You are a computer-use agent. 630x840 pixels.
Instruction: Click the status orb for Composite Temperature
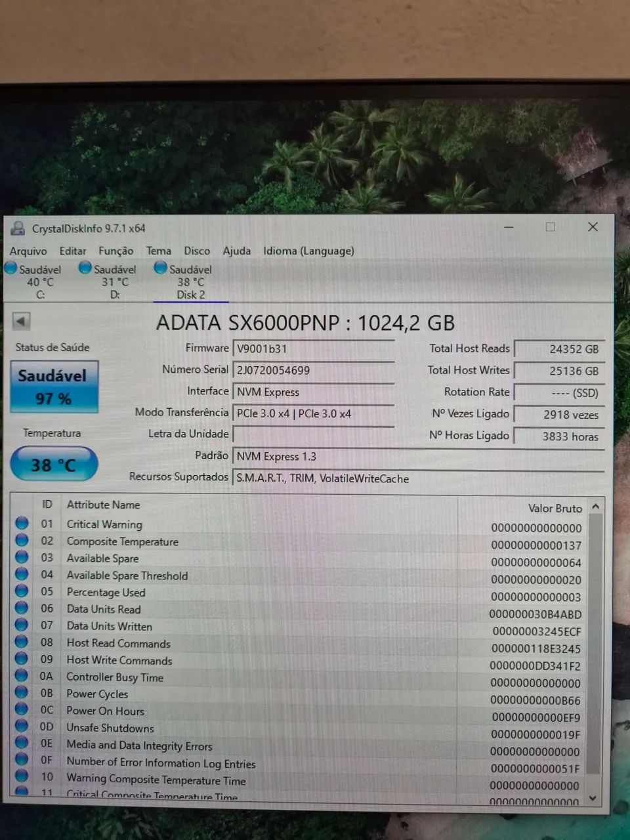click(22, 540)
